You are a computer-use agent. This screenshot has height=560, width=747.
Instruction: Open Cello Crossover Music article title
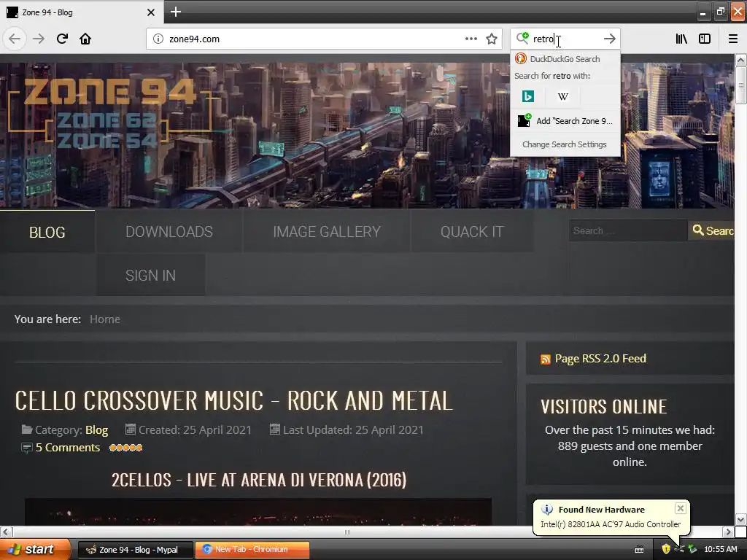click(234, 400)
